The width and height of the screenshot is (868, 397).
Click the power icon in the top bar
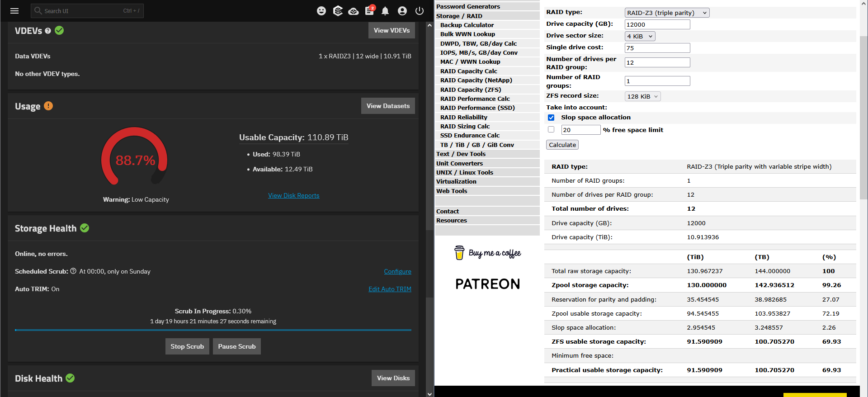[x=420, y=11]
